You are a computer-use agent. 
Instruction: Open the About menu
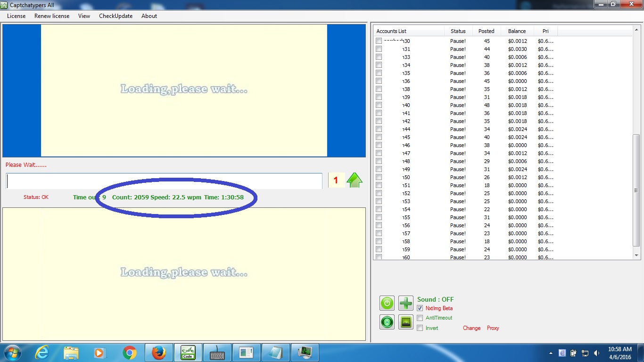tap(149, 16)
